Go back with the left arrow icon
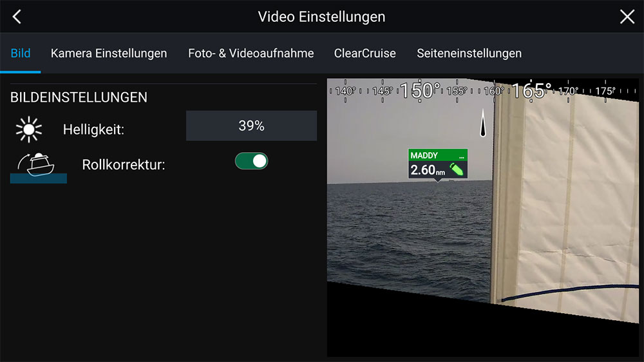Screen dimensions: 644x362 point(17,17)
